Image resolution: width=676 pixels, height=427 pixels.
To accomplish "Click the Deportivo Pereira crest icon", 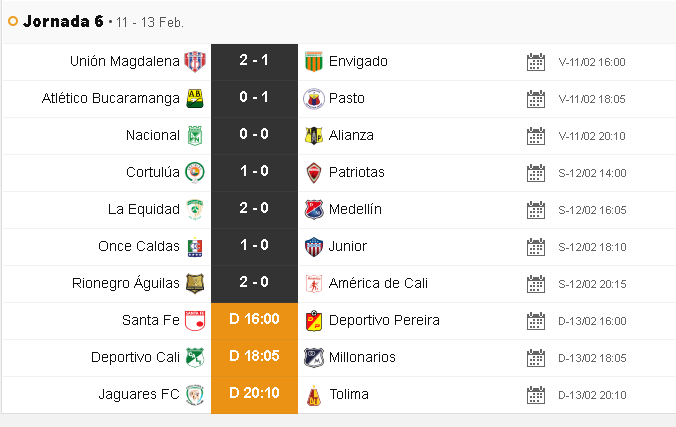I will pos(313,321).
